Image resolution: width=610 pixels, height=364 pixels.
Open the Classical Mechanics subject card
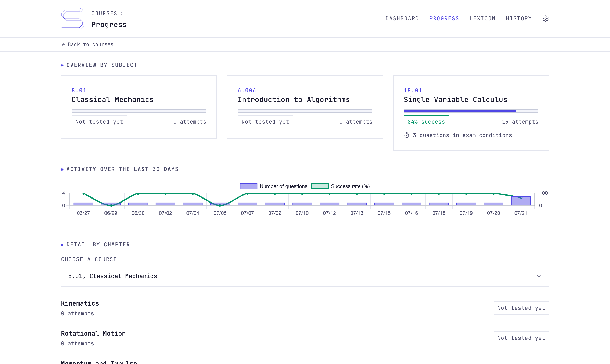point(139,107)
